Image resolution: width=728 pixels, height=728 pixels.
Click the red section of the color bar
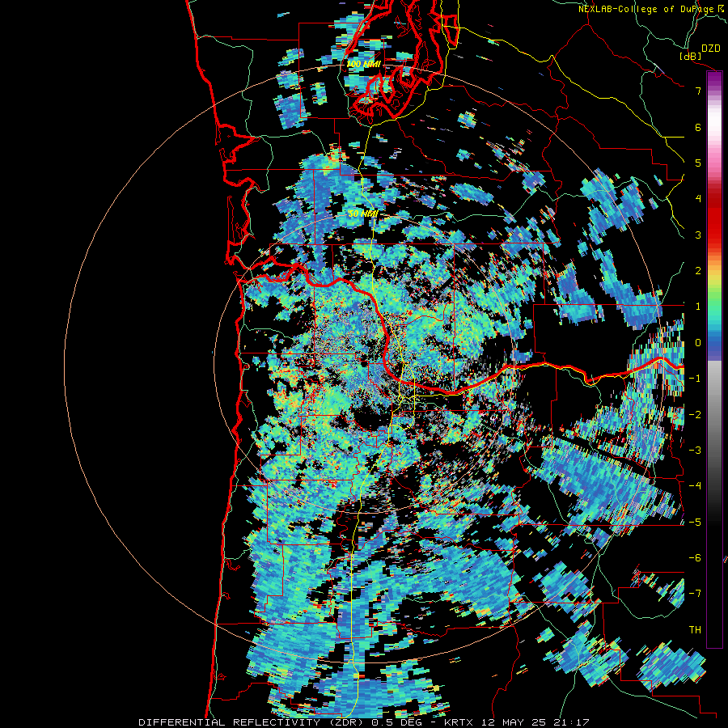(714, 218)
